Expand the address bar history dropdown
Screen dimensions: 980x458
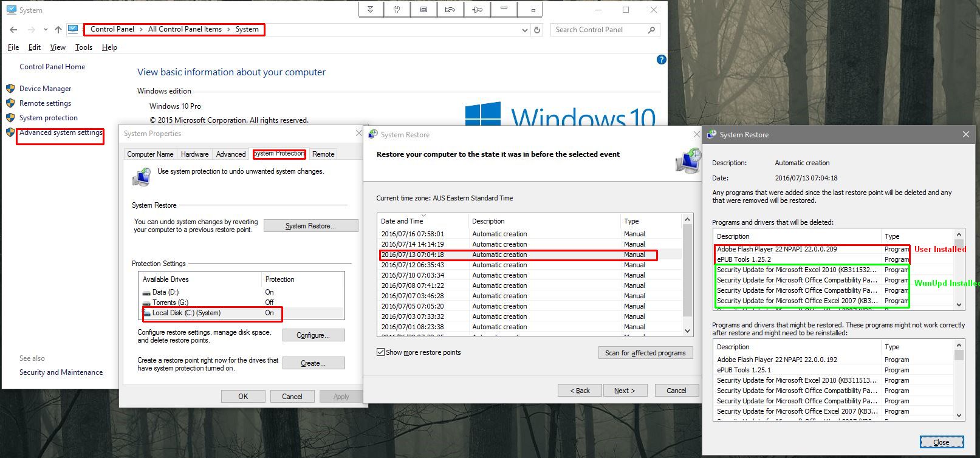click(525, 30)
